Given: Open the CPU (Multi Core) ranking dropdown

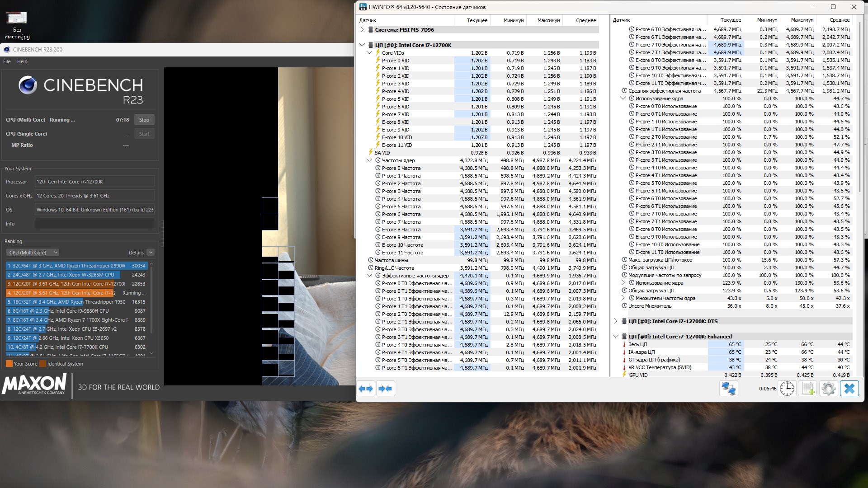Looking at the screenshot, I should coord(33,253).
